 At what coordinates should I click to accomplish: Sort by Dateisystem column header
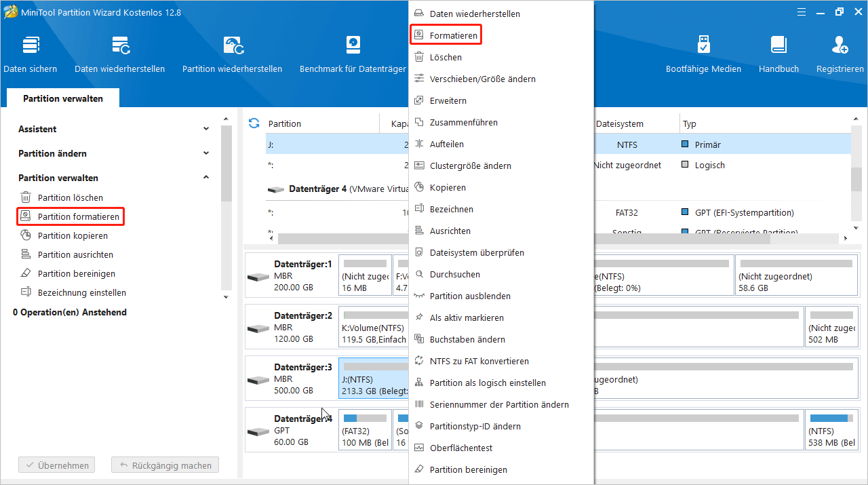[620, 124]
